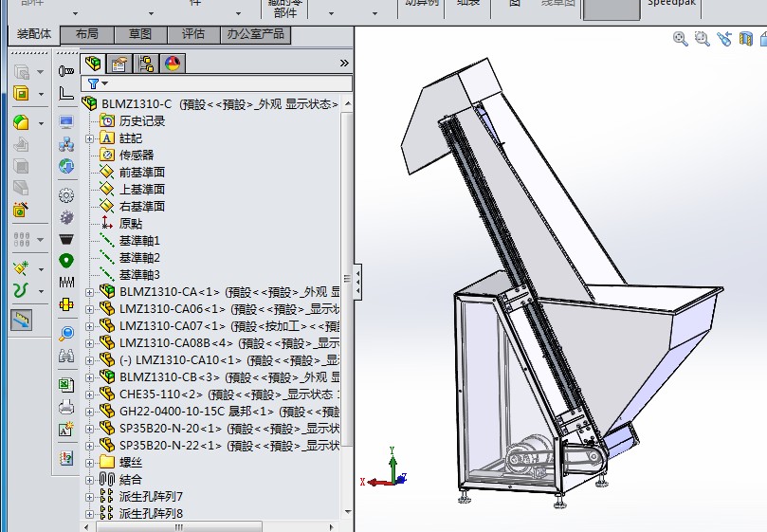Switch to the 装配体 tab
This screenshot has height=532, width=767.
coord(34,34)
